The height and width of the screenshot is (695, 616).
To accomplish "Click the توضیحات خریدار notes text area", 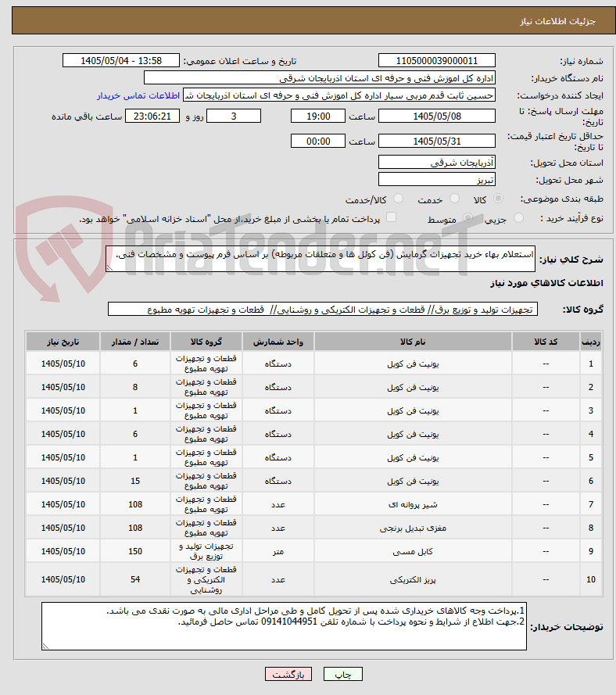I will [x=284, y=626].
